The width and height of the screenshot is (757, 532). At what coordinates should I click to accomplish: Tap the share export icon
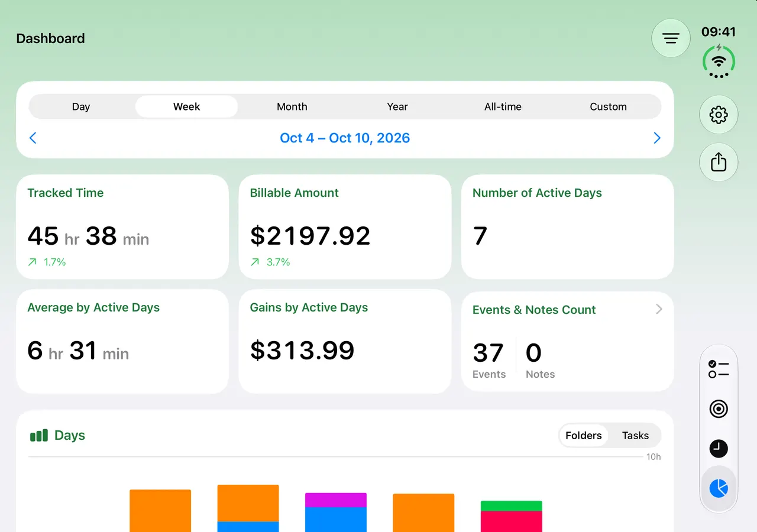coord(719,162)
